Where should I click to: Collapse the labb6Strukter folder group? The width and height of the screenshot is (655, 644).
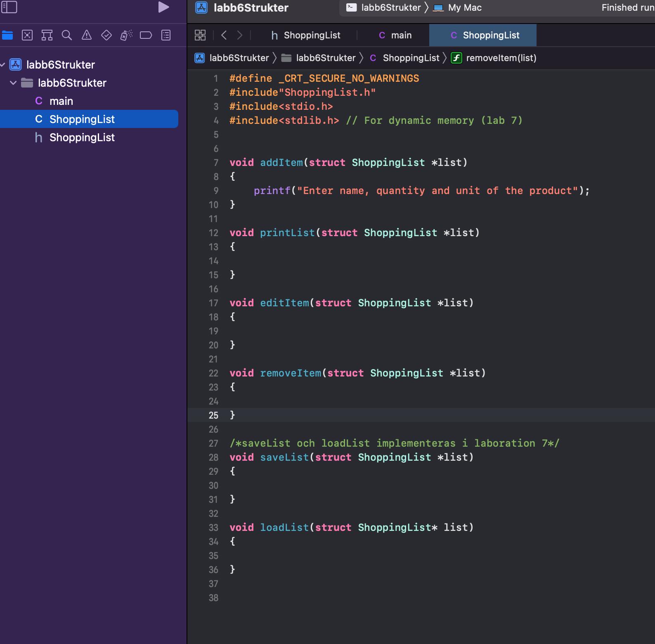13,83
